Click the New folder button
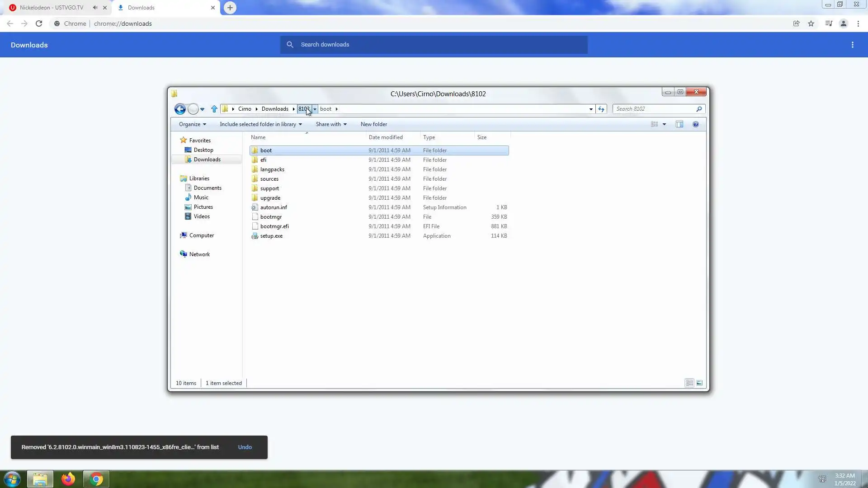 [373, 124]
